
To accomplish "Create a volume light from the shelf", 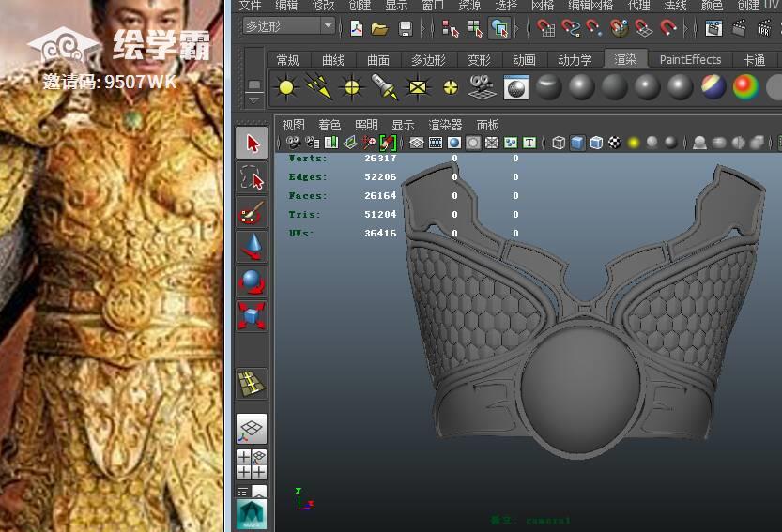I will (451, 88).
